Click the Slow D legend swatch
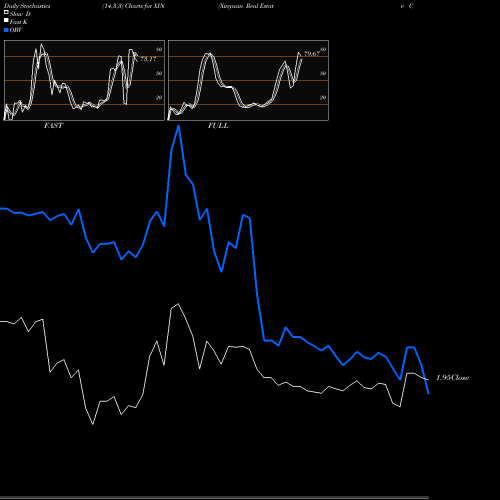Viewport: 500px width, 500px height. [6, 12]
